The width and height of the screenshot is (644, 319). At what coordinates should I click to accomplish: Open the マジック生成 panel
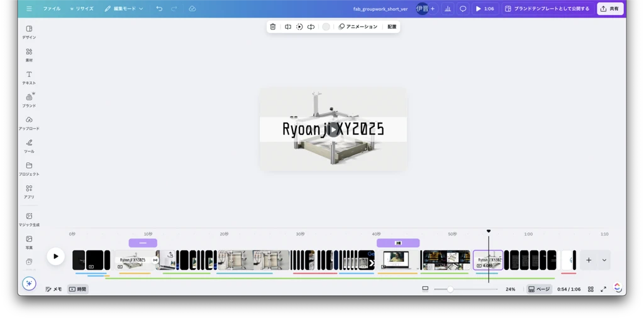click(x=29, y=220)
